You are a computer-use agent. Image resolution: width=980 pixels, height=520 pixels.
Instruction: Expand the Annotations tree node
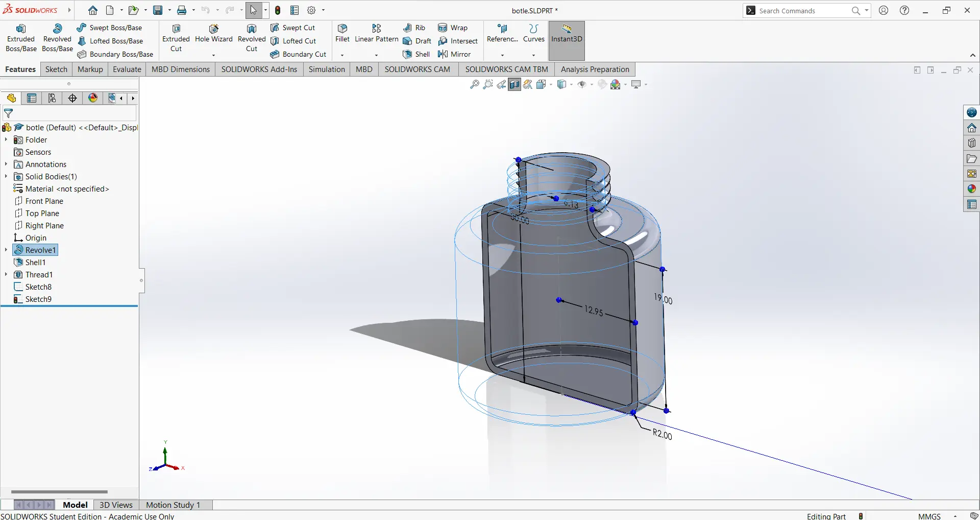6,164
